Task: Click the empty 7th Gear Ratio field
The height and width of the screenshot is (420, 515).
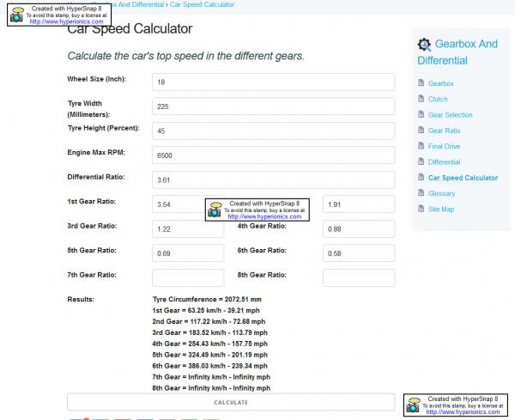Action: [187, 277]
